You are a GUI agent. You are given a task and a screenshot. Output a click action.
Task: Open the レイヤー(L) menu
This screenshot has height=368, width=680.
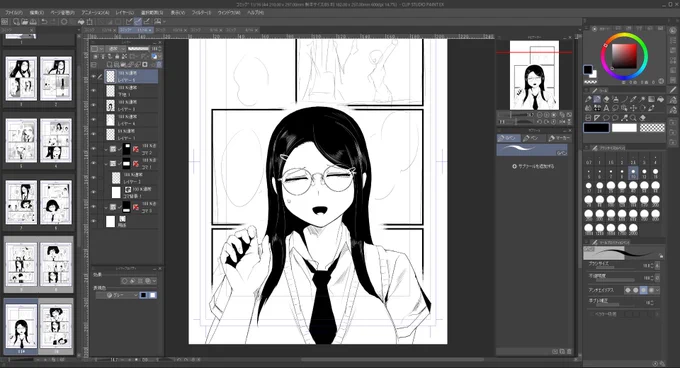pyautogui.click(x=124, y=13)
